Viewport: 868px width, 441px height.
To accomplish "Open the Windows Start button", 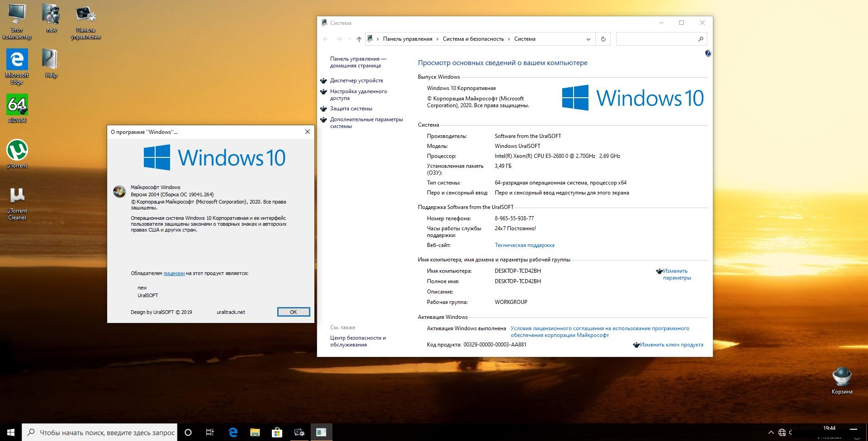I will [11, 432].
